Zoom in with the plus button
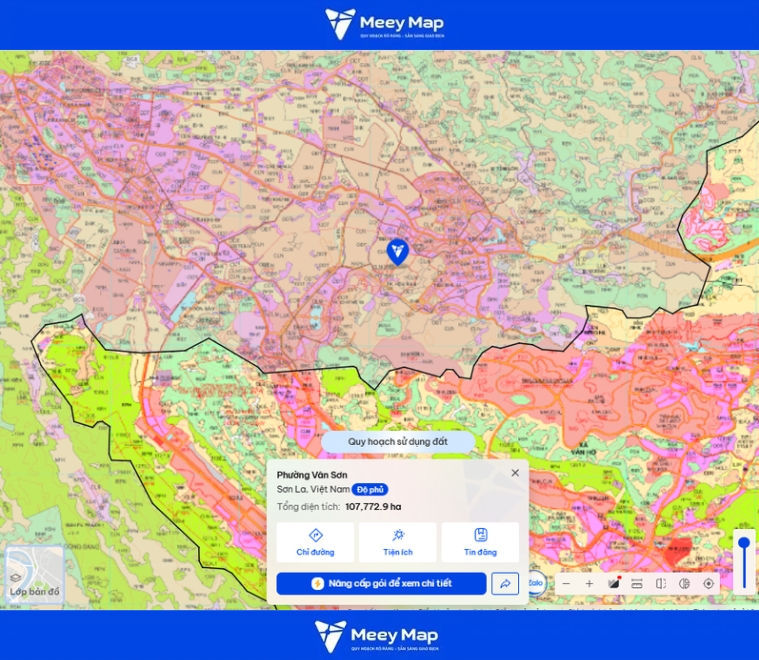The width and height of the screenshot is (759, 660). (590, 583)
